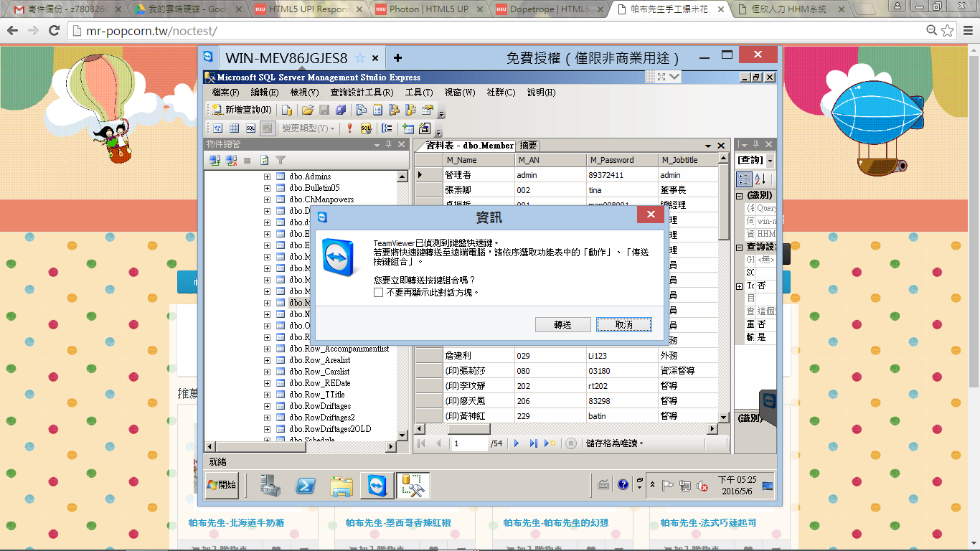980x551 pixels.
Task: Switch to the 摘要 tab
Action: pos(528,145)
